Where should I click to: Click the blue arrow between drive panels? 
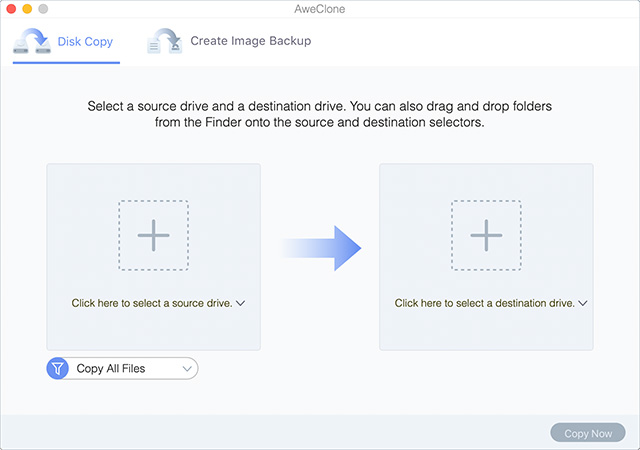tap(322, 248)
